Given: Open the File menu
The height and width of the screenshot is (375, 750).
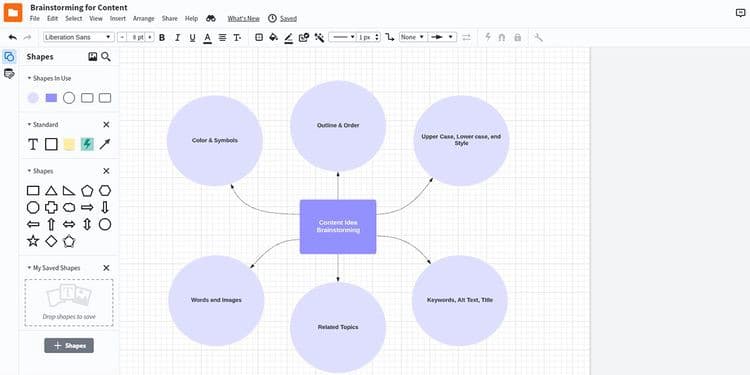Looking at the screenshot, I should [x=34, y=19].
